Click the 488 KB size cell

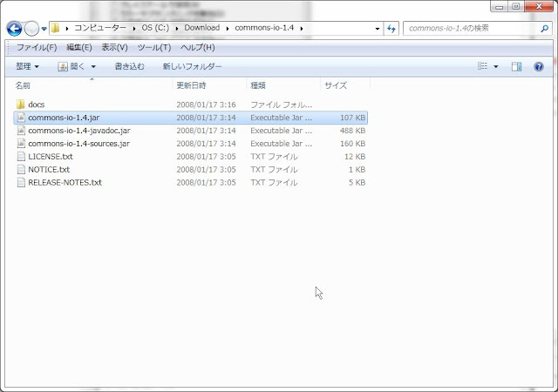(x=352, y=131)
